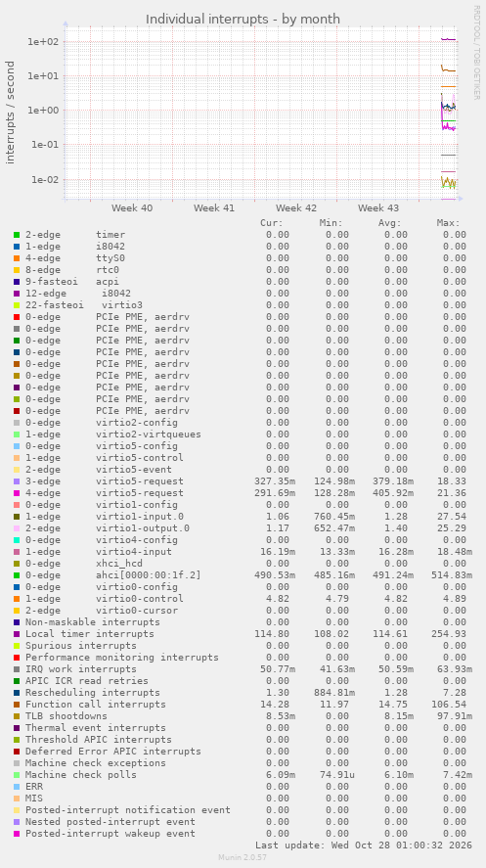Click the 'interrupts / second' axis title
The height and width of the screenshot is (868, 486).
point(10,113)
